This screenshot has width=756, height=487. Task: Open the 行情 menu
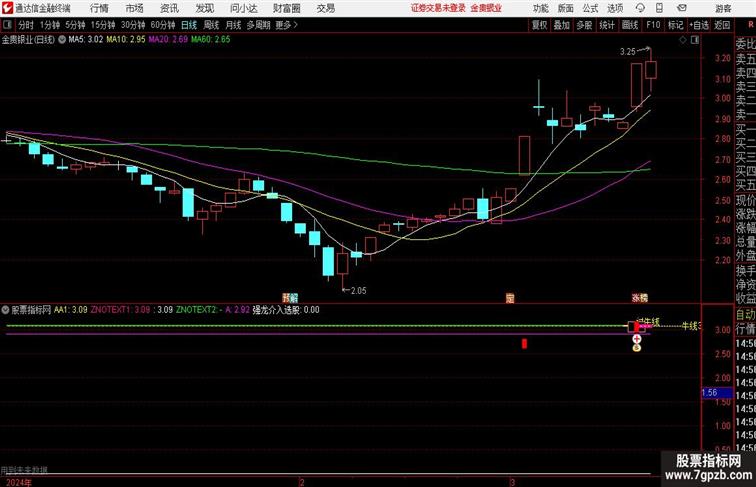tap(99, 8)
